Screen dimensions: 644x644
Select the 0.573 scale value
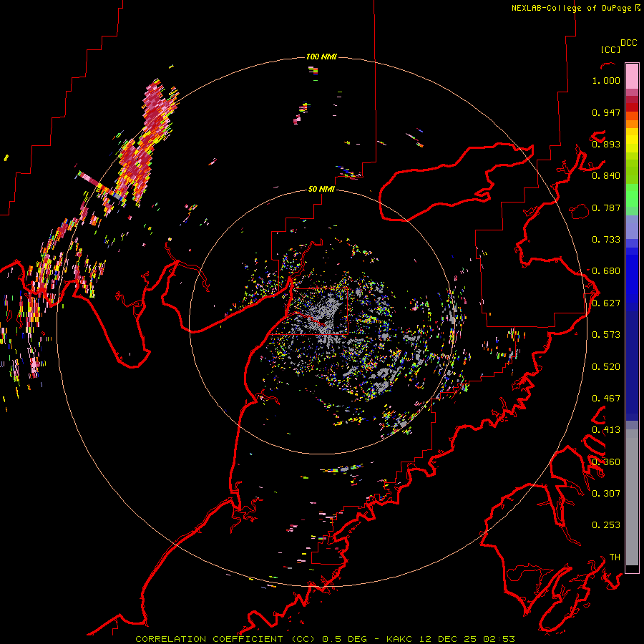606,335
